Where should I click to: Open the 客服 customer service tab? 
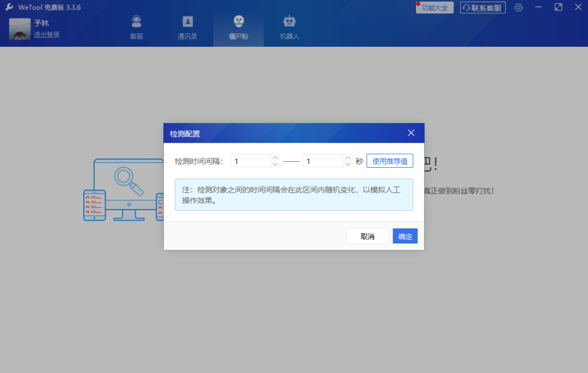click(137, 27)
